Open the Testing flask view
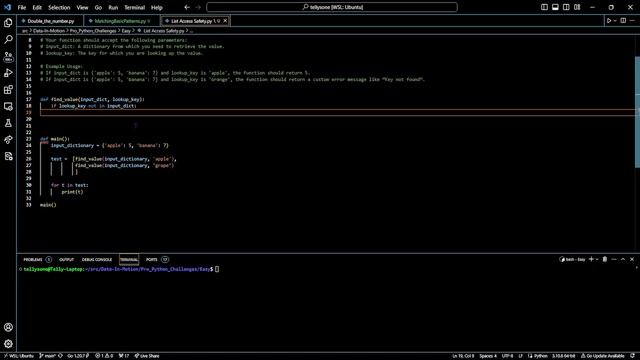The height and width of the screenshot is (360, 640). click(8, 123)
